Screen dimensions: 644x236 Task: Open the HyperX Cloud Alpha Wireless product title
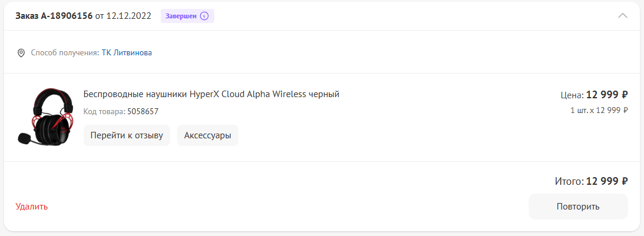pyautogui.click(x=211, y=94)
